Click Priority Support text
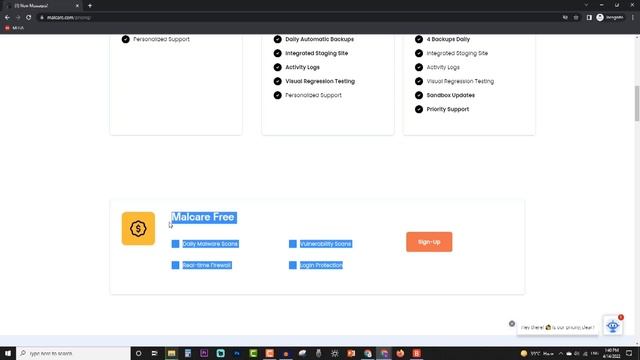This screenshot has height=360, width=640. point(448,109)
